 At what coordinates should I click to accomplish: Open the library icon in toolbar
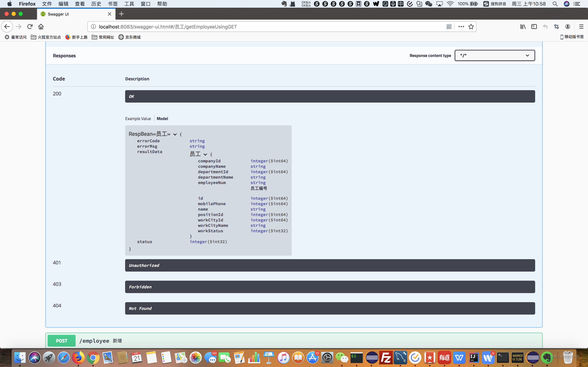[x=523, y=27]
